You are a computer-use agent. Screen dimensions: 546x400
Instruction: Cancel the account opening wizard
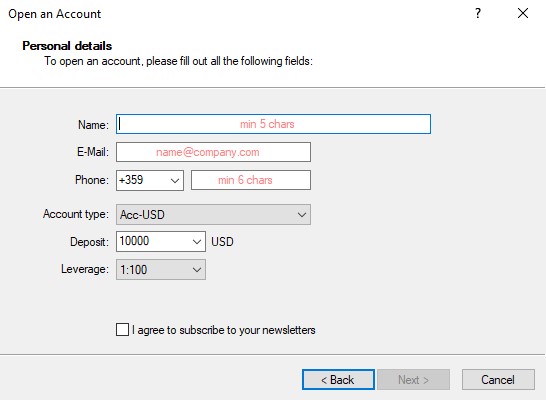pyautogui.click(x=498, y=379)
